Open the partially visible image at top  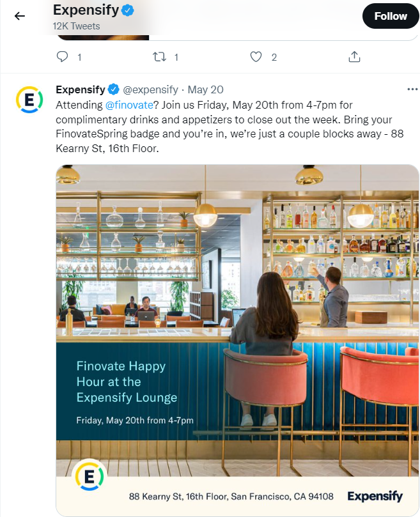(x=237, y=36)
